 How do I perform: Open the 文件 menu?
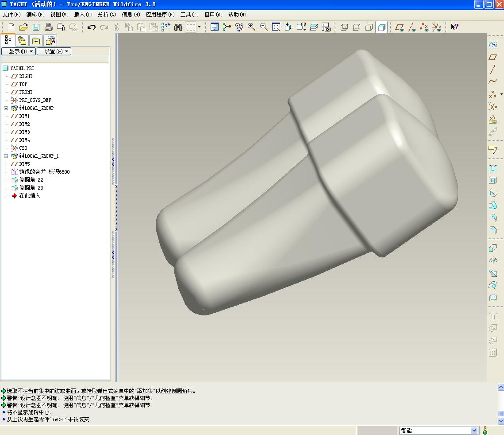coord(11,15)
